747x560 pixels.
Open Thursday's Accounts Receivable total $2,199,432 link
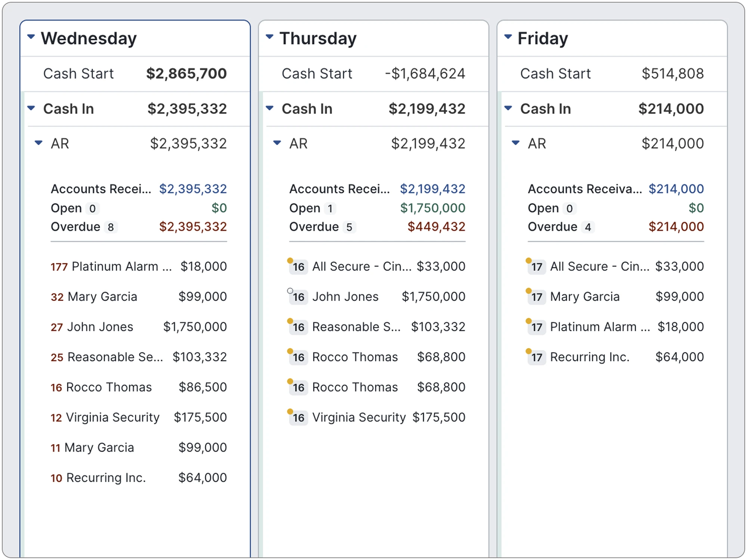tap(433, 189)
